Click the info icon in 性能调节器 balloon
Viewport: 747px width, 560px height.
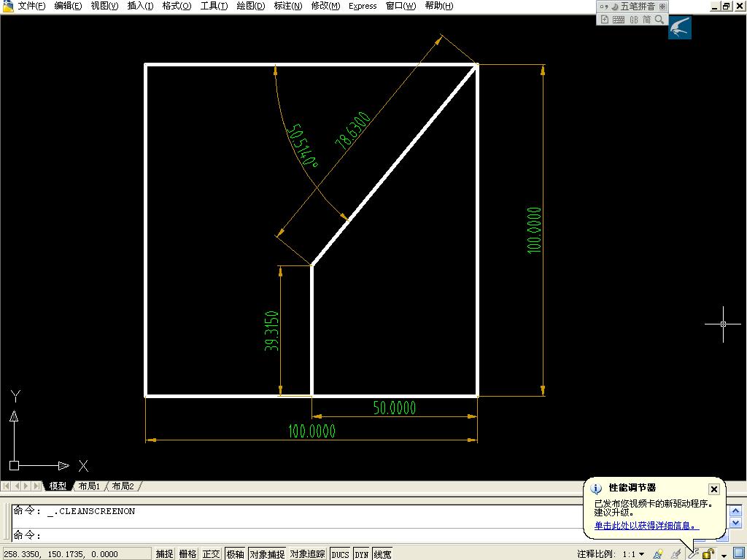pyautogui.click(x=596, y=489)
